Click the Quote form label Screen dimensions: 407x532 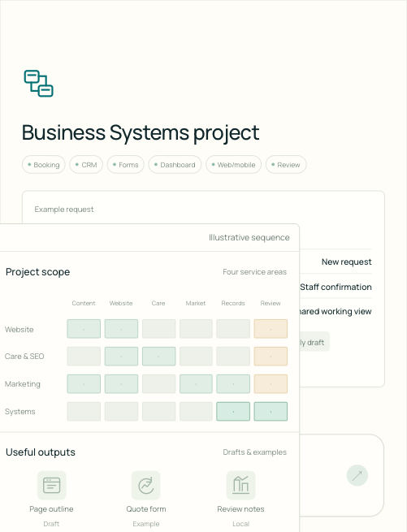[146, 509]
